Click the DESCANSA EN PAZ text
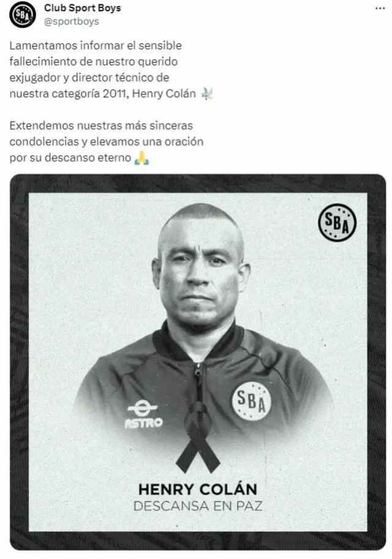This screenshot has height=559, width=392. pyautogui.click(x=198, y=506)
